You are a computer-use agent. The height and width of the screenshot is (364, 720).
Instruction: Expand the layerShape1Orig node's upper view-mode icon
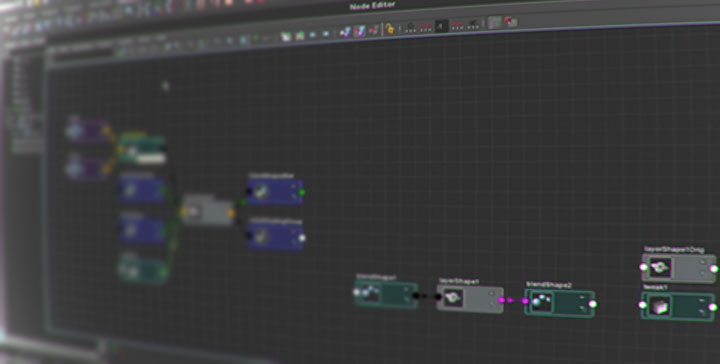pyautogui.click(x=703, y=261)
